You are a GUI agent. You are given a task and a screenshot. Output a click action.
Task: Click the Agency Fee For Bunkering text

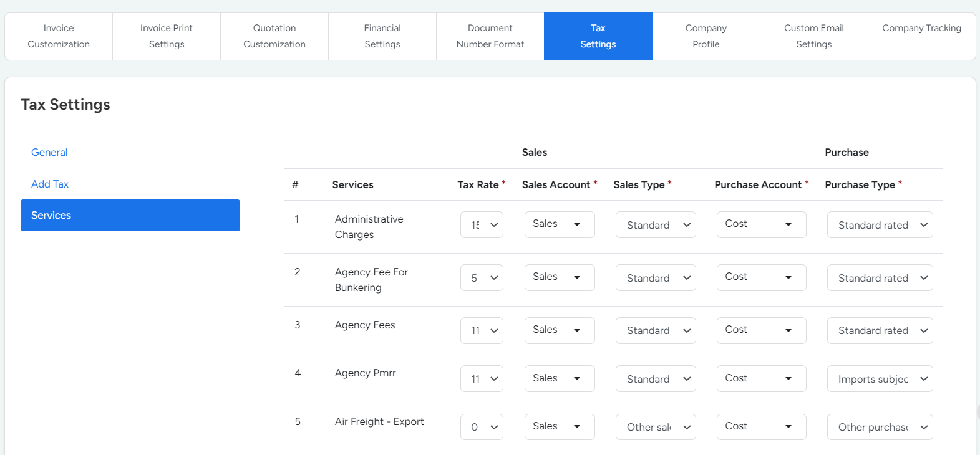pos(371,280)
